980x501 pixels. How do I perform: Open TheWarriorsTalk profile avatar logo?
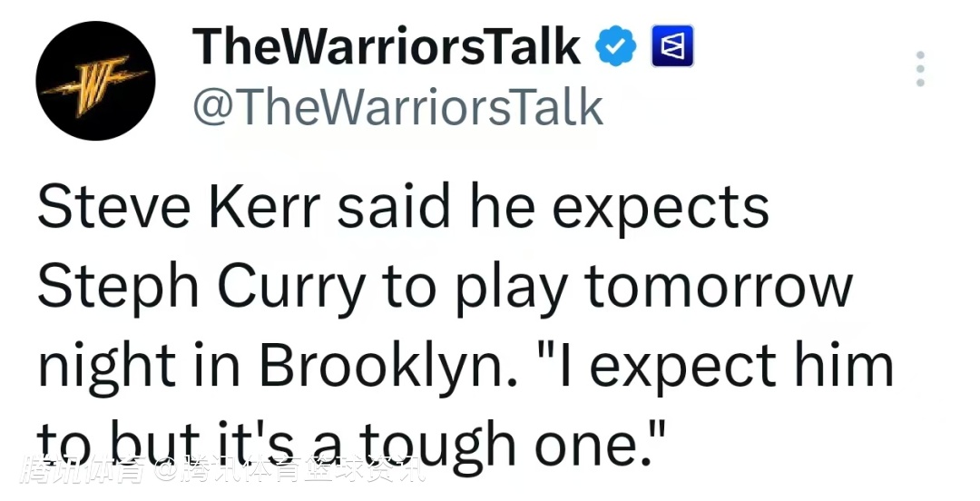[x=95, y=81]
